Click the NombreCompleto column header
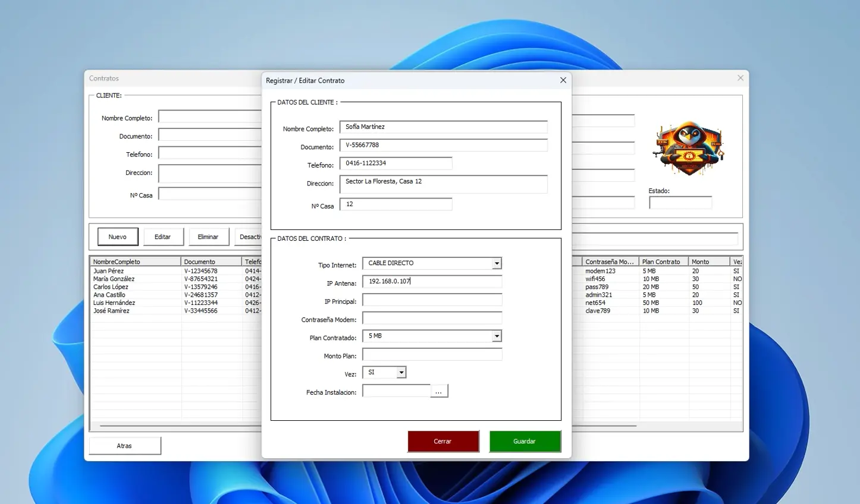 coord(136,262)
